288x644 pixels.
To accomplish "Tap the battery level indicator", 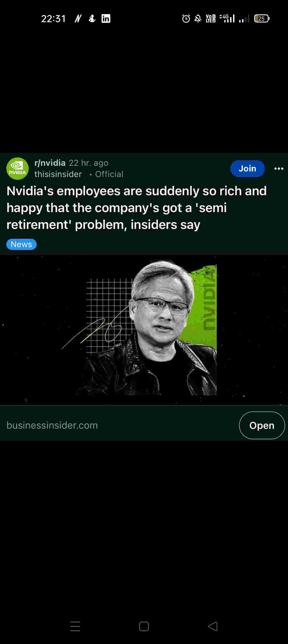I will (262, 18).
